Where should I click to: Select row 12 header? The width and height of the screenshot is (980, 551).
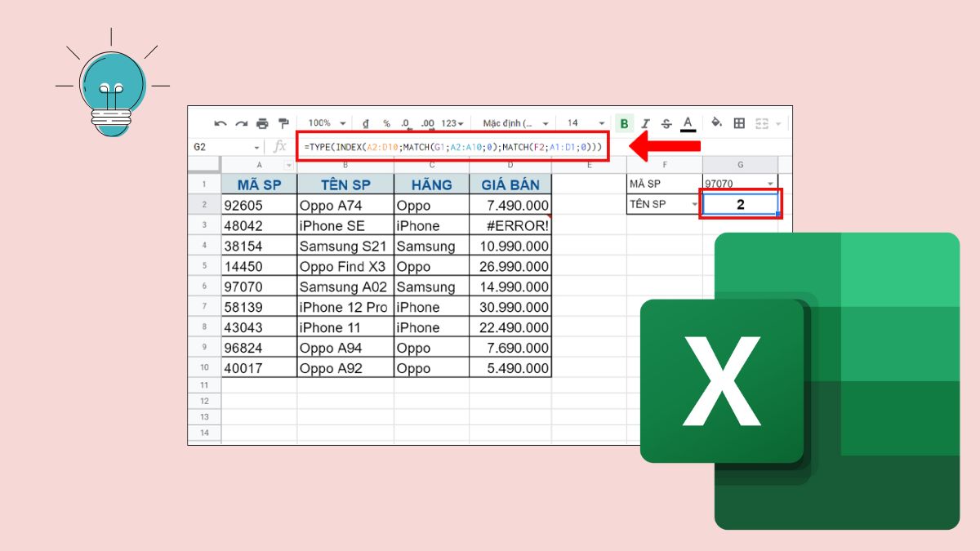click(x=204, y=401)
